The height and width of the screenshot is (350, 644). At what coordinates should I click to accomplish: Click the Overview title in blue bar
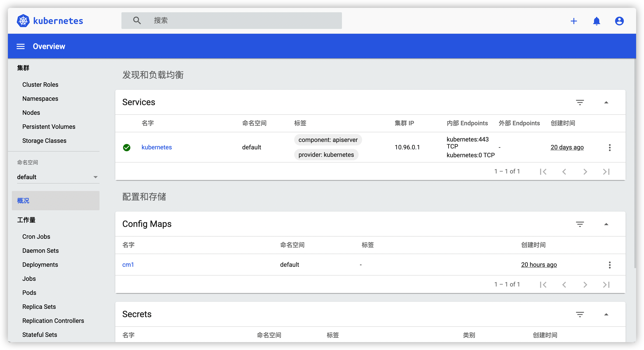point(49,46)
